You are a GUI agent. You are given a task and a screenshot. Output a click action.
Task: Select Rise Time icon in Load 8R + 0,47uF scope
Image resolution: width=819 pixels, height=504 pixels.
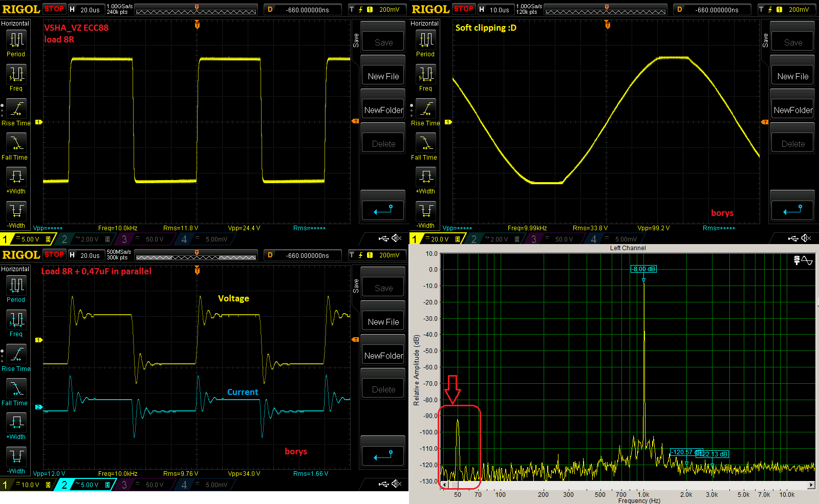click(16, 354)
